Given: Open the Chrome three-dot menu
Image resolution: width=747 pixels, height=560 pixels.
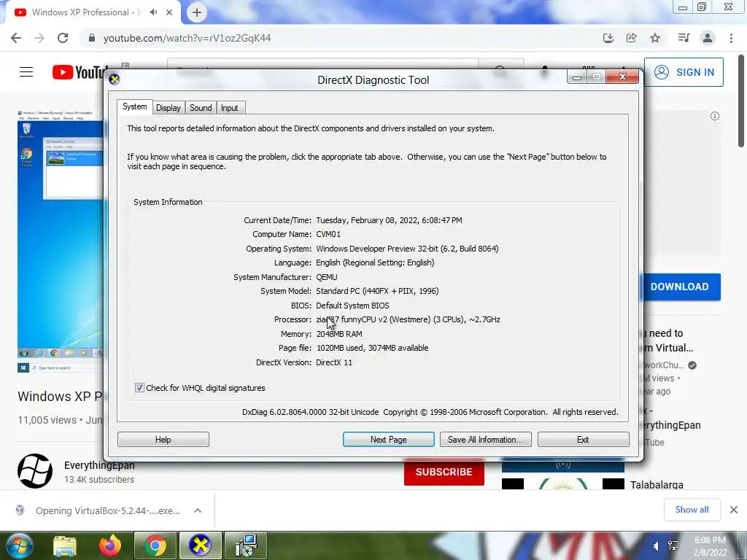Looking at the screenshot, I should click(731, 38).
